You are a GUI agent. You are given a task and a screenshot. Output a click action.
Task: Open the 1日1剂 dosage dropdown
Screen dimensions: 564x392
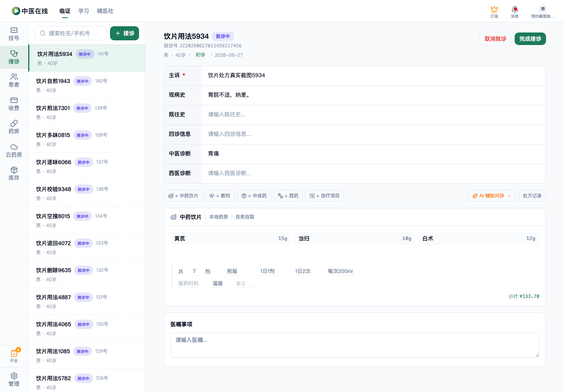(268, 271)
